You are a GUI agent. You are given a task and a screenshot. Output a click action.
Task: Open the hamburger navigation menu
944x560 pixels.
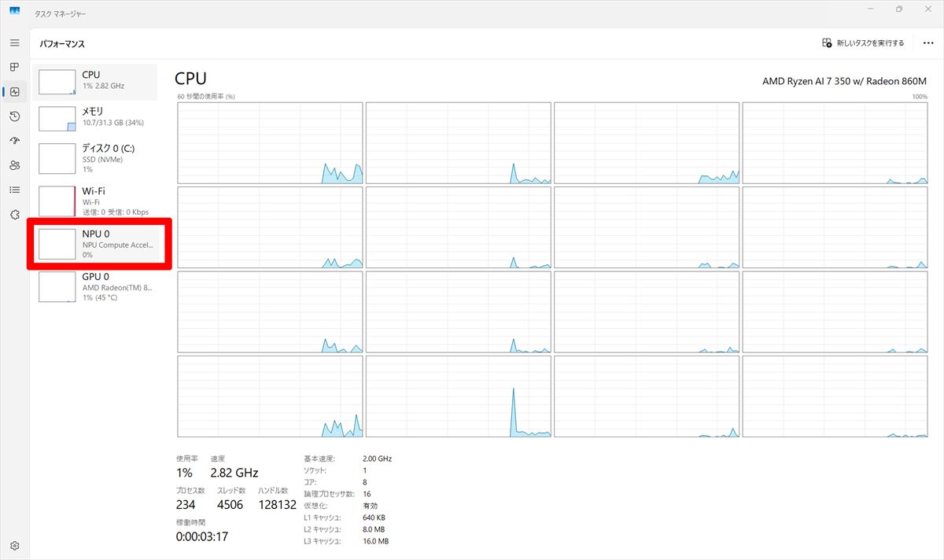(15, 42)
